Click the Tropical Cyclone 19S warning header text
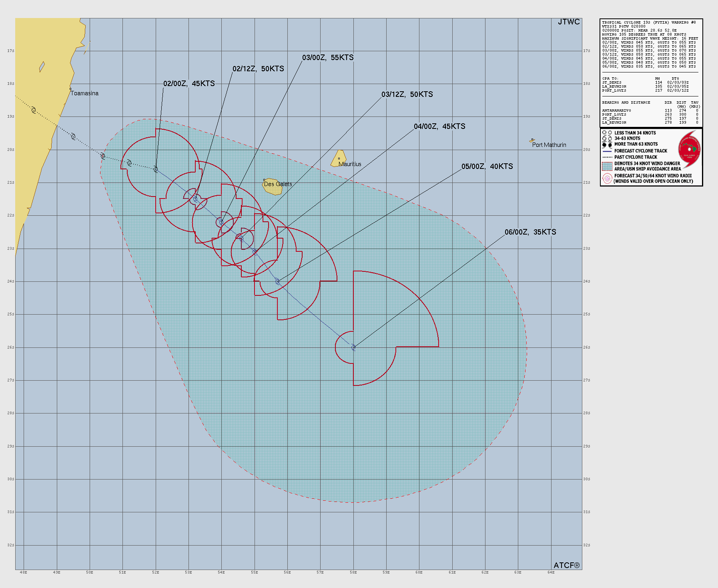Viewport: 718px width, 588px height. (x=649, y=22)
